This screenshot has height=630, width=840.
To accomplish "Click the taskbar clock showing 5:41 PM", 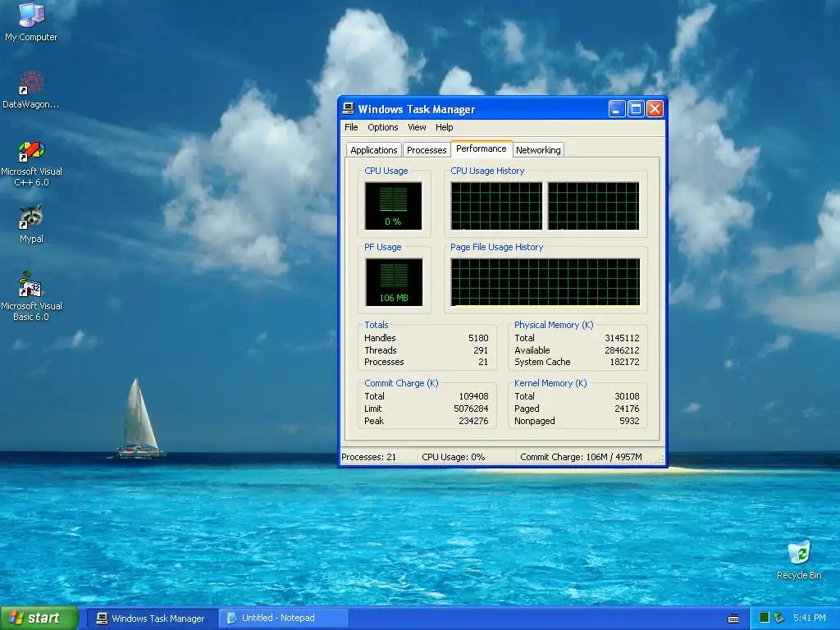I will pos(809,618).
